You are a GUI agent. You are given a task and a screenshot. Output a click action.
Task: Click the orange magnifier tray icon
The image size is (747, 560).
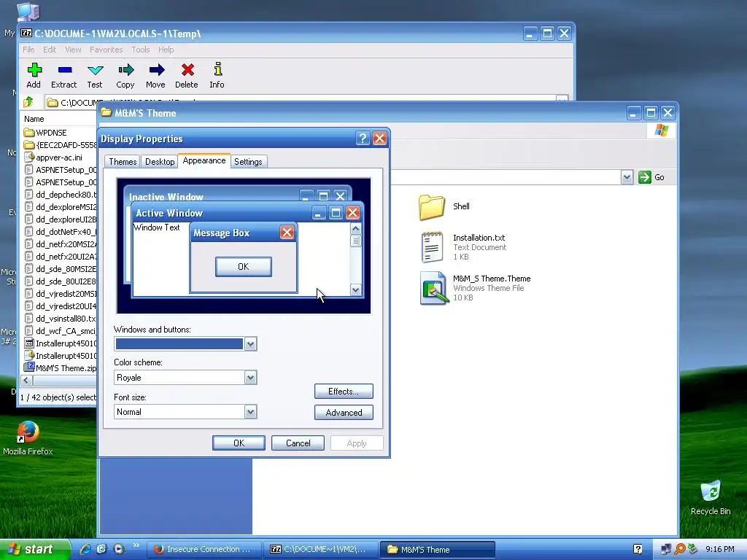(x=680, y=550)
